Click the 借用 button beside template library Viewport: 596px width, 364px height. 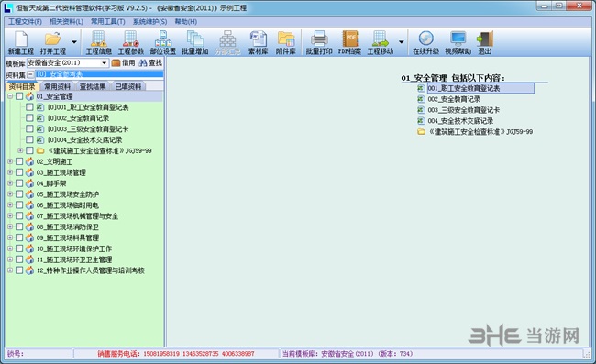pos(124,63)
